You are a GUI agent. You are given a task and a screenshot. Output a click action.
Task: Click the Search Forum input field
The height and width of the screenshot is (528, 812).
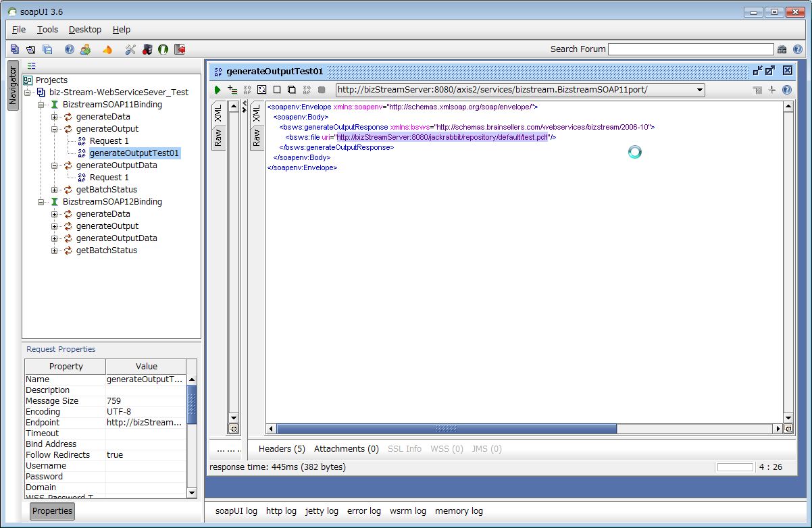(x=690, y=49)
